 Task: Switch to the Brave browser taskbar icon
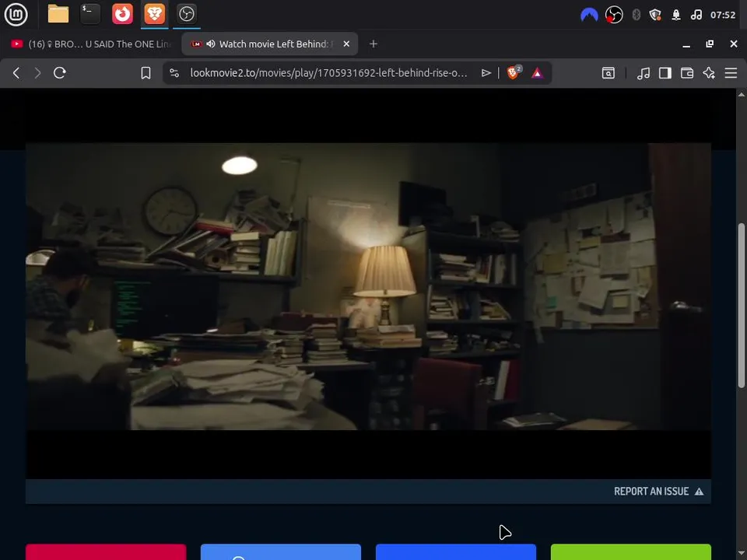pos(154,14)
